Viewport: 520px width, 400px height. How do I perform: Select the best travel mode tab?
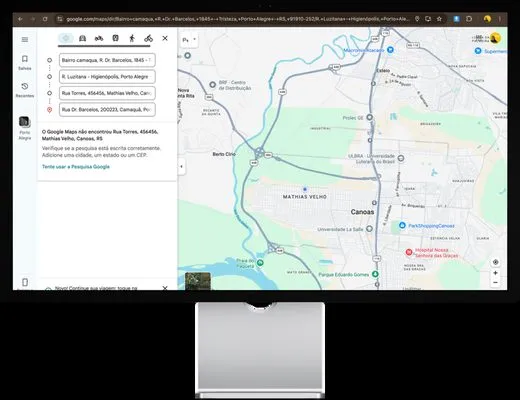click(x=66, y=38)
